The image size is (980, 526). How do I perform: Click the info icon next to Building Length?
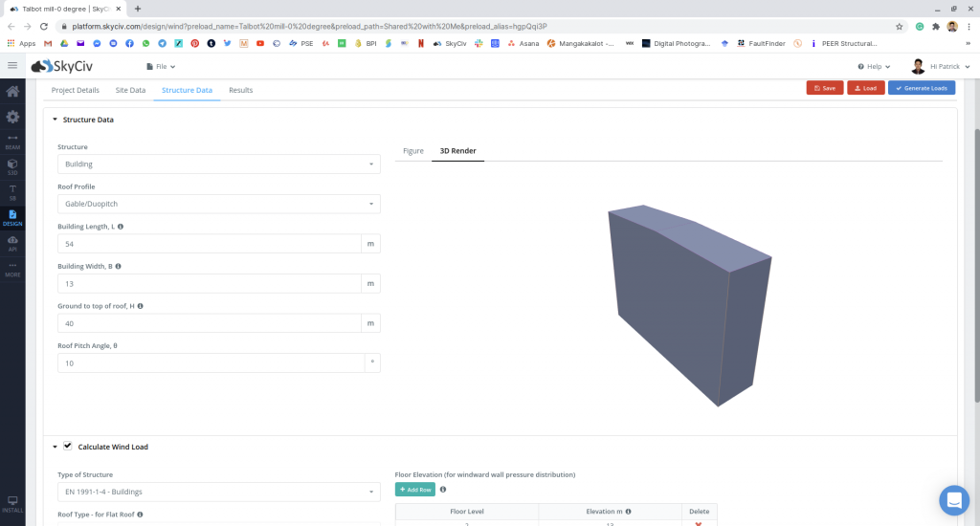(120, 227)
